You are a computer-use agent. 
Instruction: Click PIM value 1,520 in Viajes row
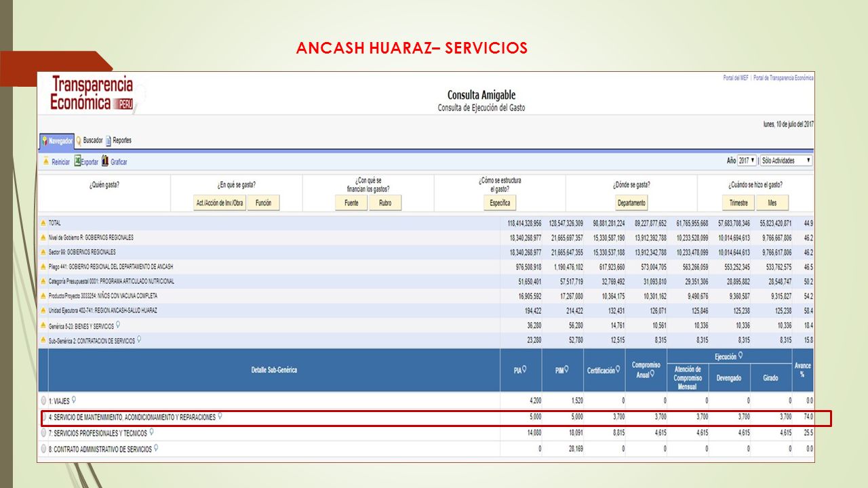point(576,401)
